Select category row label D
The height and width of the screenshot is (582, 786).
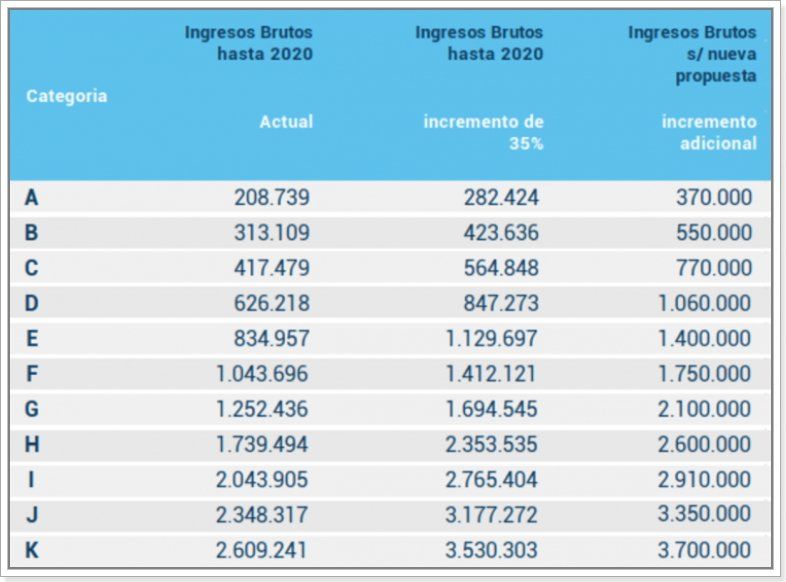pos(32,303)
